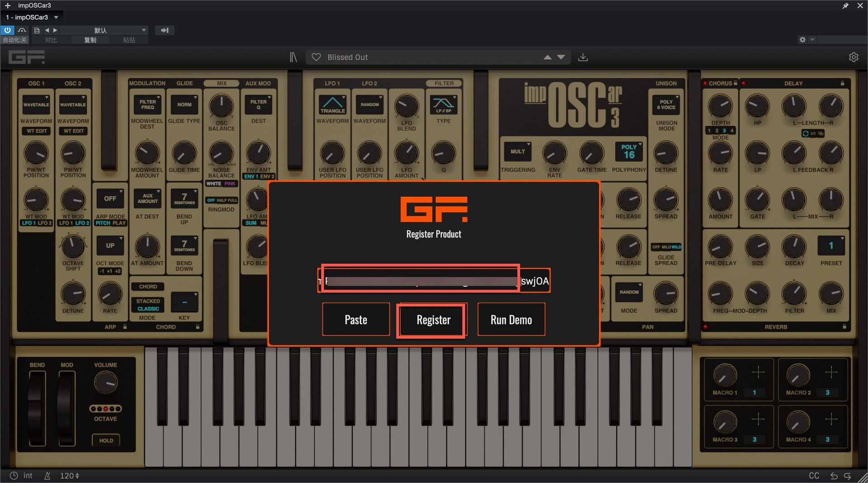Select the 1 - impOSCar3 instance tab
The width and height of the screenshot is (868, 483).
[x=32, y=17]
